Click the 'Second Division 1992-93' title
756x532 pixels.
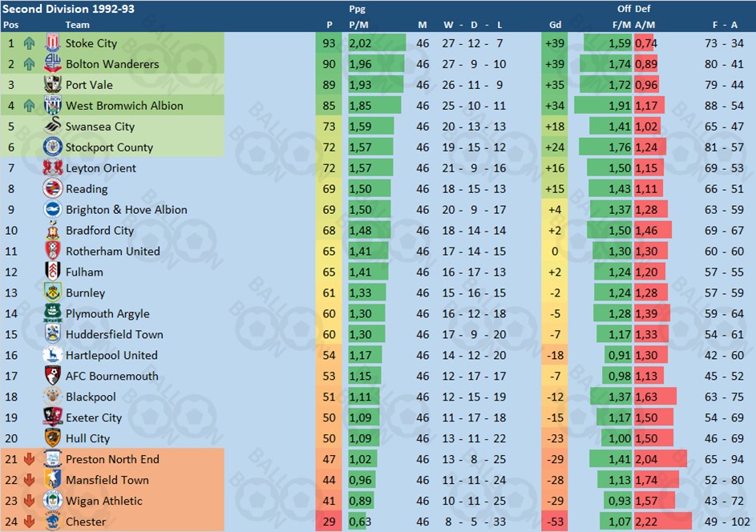[68, 9]
